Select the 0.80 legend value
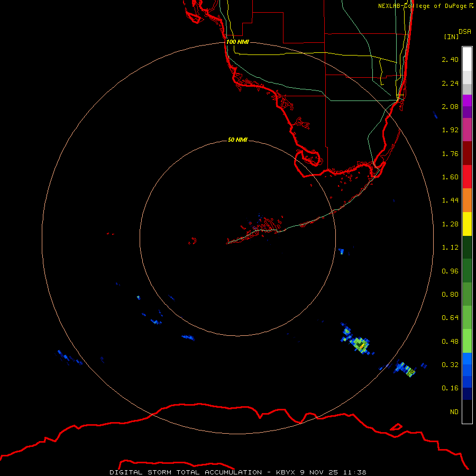 [450, 295]
